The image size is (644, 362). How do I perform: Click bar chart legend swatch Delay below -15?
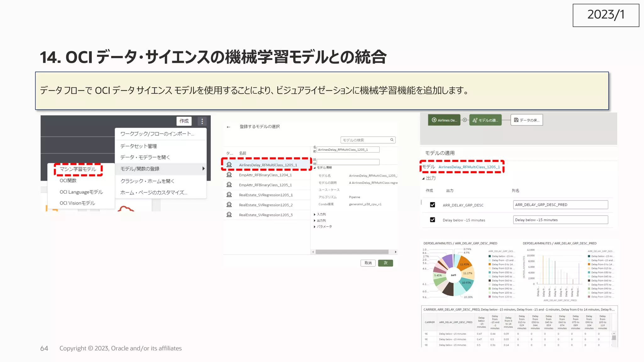[589, 256]
